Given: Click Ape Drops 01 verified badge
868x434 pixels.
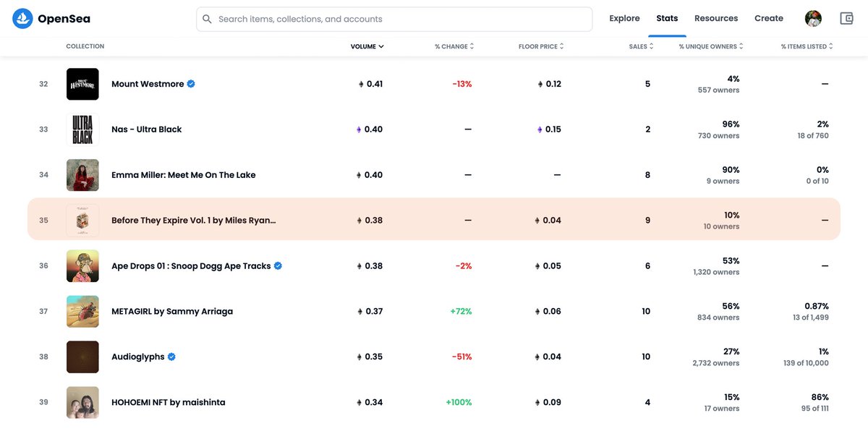Looking at the screenshot, I should point(278,266).
